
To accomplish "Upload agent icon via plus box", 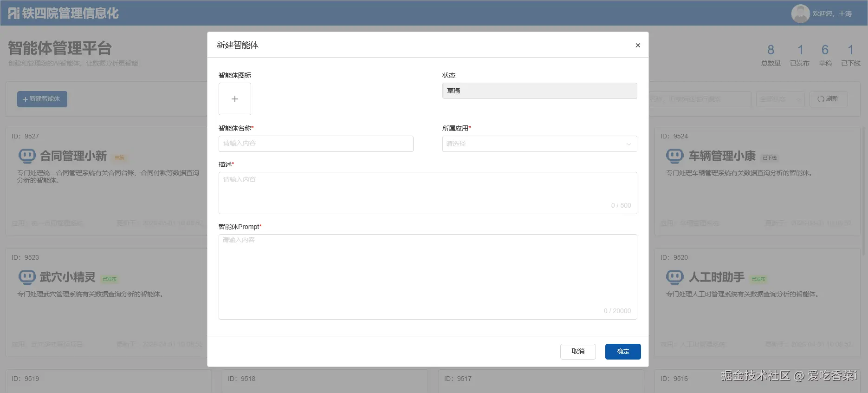I will (235, 99).
